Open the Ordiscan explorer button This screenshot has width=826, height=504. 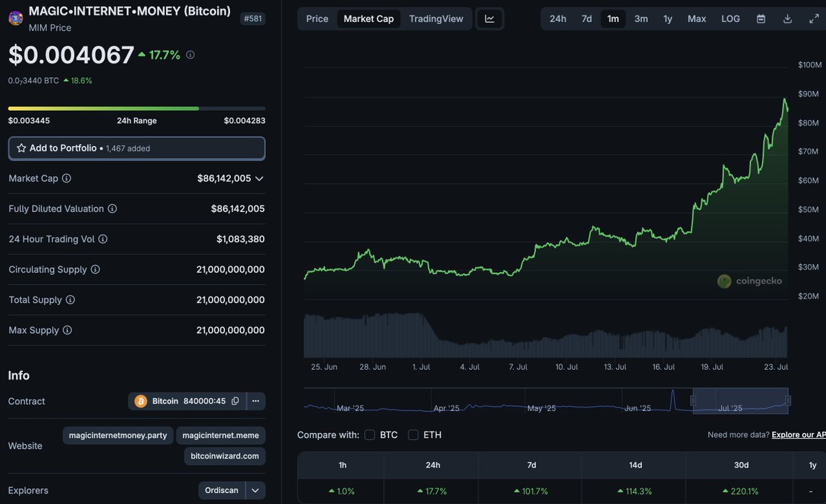point(222,490)
